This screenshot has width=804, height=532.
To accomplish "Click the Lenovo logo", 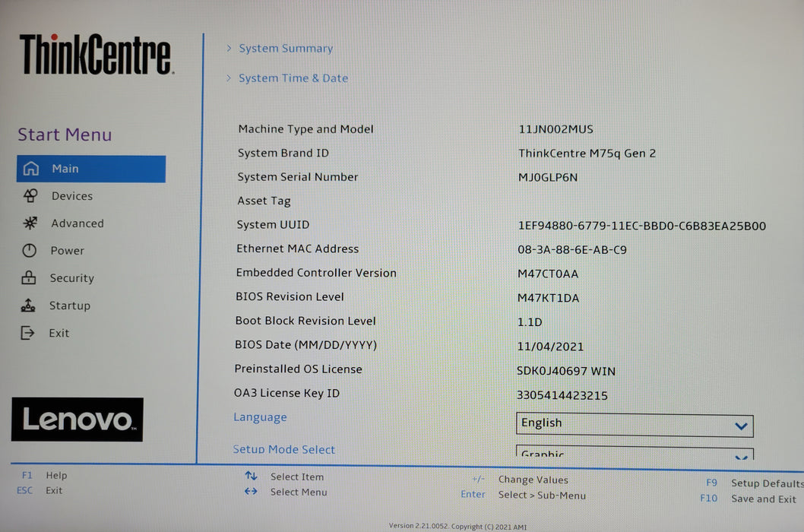I will click(78, 419).
